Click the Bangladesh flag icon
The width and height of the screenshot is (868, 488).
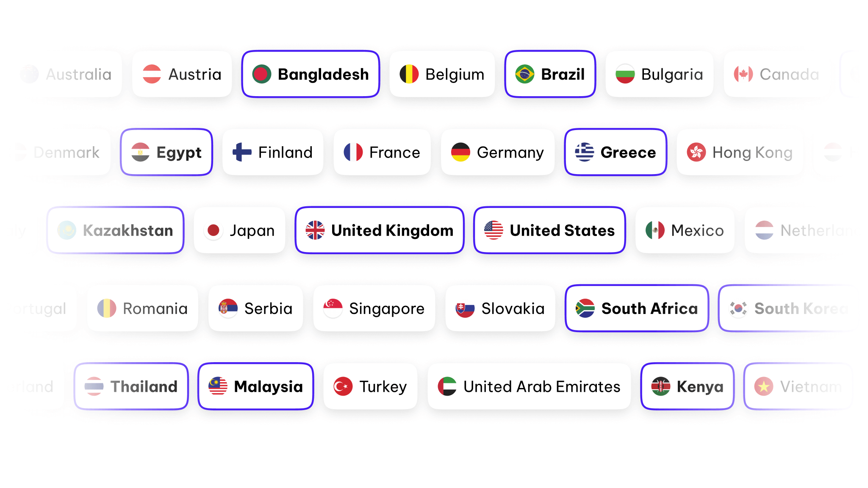point(262,74)
